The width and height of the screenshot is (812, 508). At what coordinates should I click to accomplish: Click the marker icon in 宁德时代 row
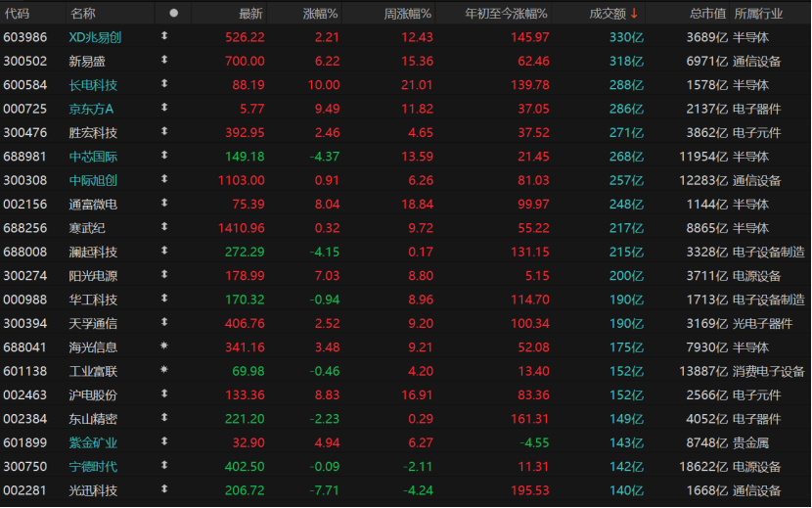(x=164, y=465)
